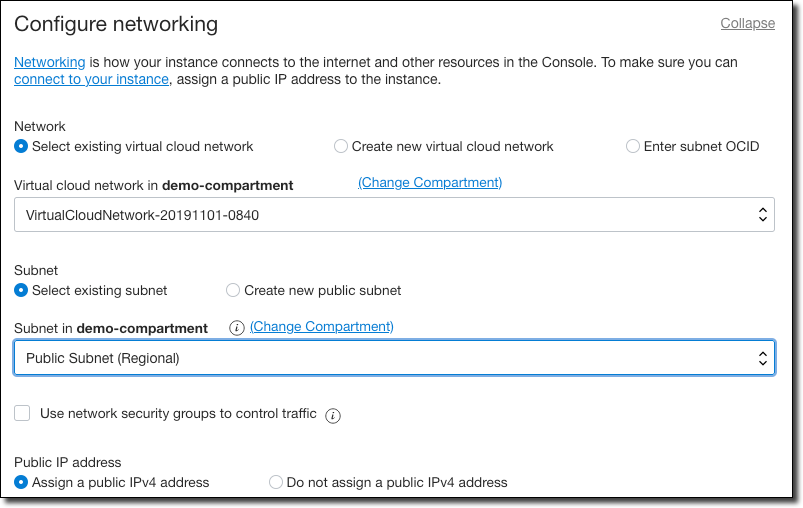Click the Create new public subnet label text

point(322,290)
